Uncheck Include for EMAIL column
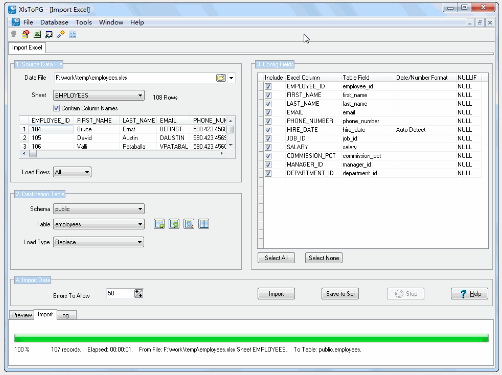Image resolution: width=502 pixels, height=375 pixels. coord(268,112)
